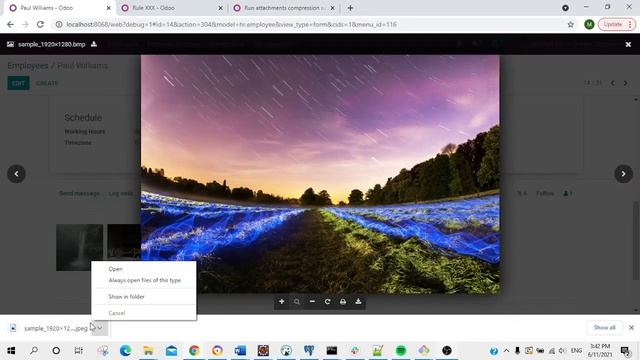
Task: Zoom in with the plus icon in viewer toolbar
Action: [282, 302]
